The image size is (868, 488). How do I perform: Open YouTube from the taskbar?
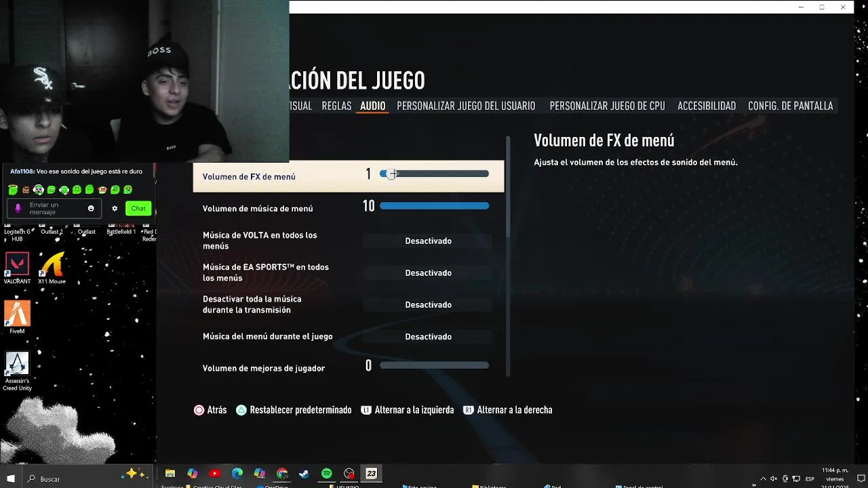[x=215, y=474]
